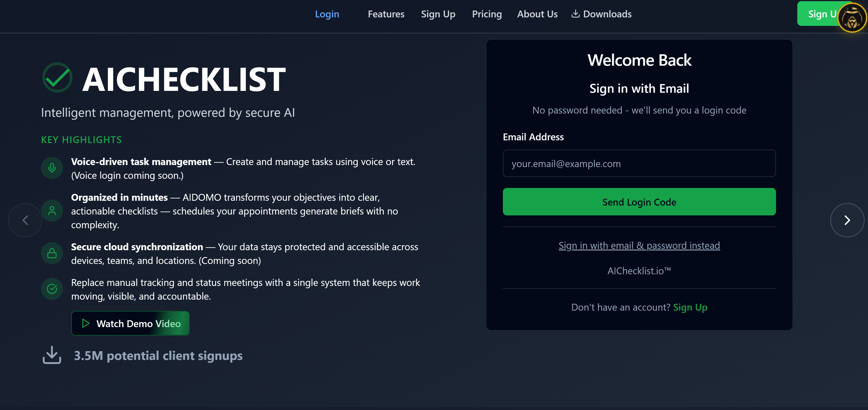Open sign in with email and password instead
Screen dimensions: 868x410
point(639,245)
